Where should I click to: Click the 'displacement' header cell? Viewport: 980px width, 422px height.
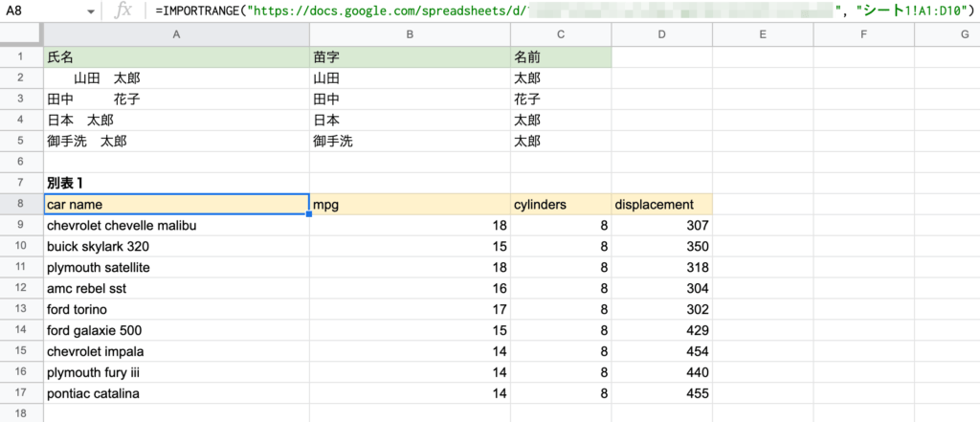point(661,204)
